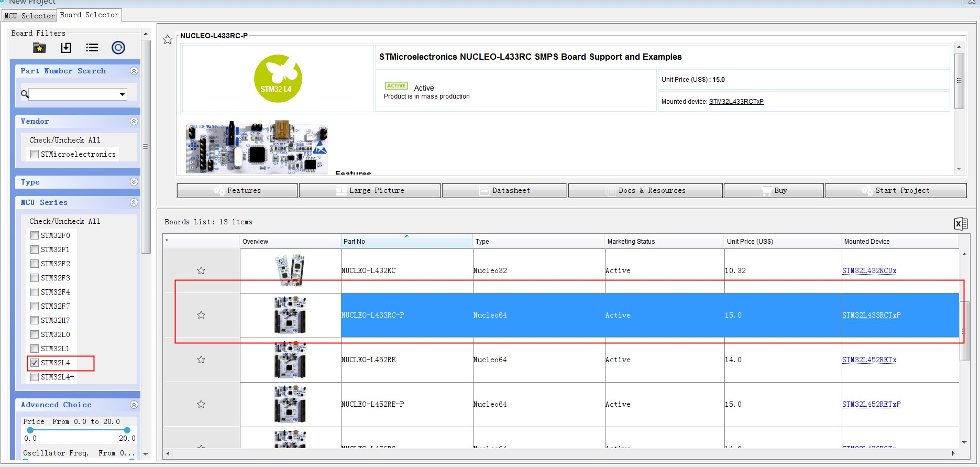Click Check/Uncheck All under Vendor
Screen dimensions: 980x467
(x=65, y=140)
